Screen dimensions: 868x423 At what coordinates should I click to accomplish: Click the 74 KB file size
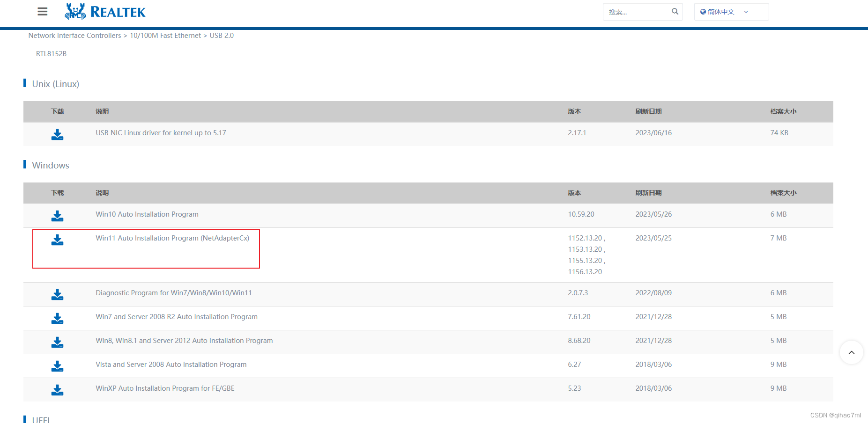point(779,133)
